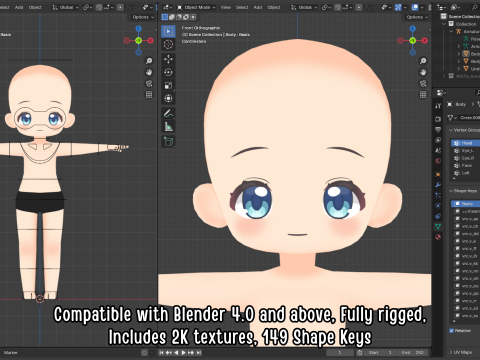Toggle proportional editing in left viewport header
The image size is (480, 360).
coord(120,7)
